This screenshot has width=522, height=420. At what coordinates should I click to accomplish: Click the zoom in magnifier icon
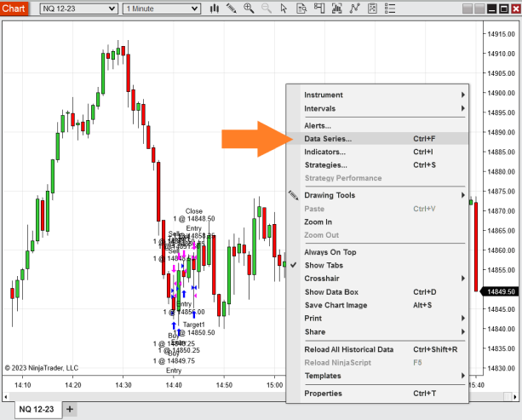pos(249,9)
